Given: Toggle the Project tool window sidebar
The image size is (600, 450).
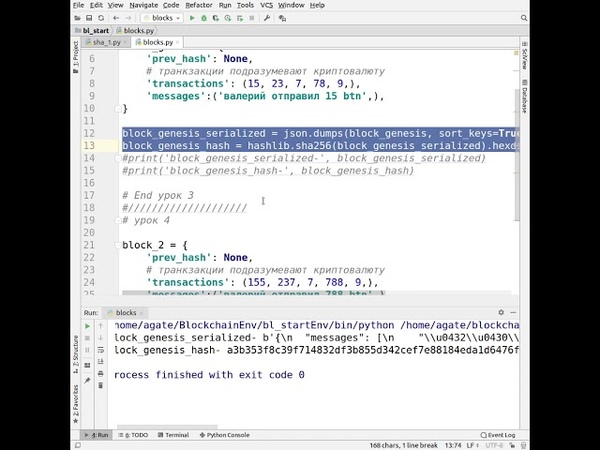Looking at the screenshot, I should pos(74,60).
